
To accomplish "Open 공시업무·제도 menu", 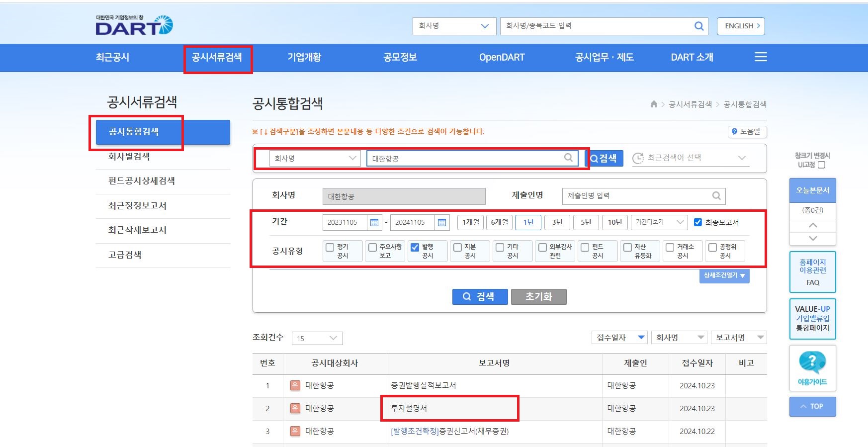I will [604, 57].
